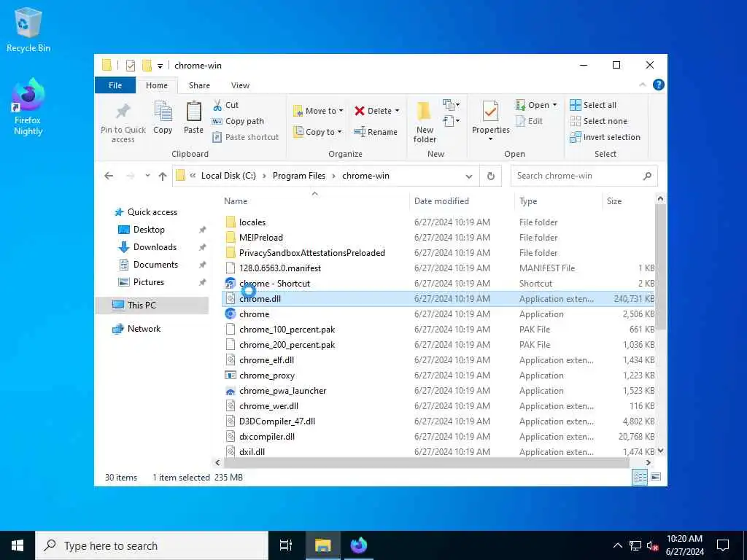Open the Move to dropdown
The width and height of the screenshot is (747, 560).
(318, 111)
